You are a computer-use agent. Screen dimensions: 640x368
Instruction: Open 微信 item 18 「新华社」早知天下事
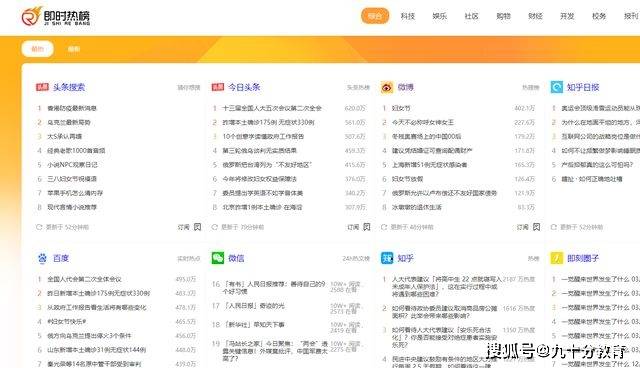(253, 325)
